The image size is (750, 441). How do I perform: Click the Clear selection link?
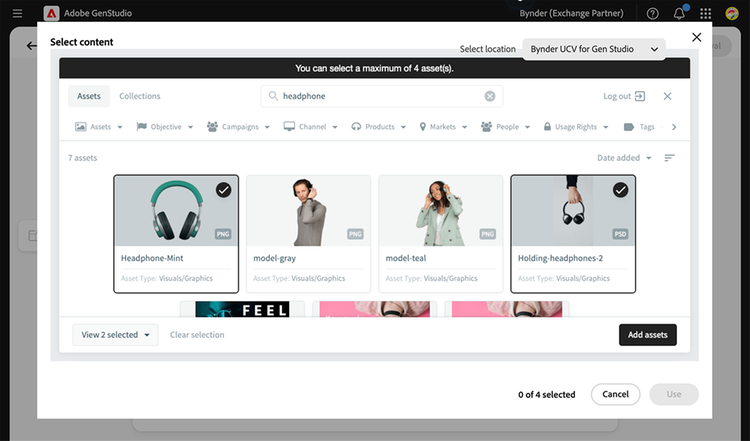(x=197, y=335)
